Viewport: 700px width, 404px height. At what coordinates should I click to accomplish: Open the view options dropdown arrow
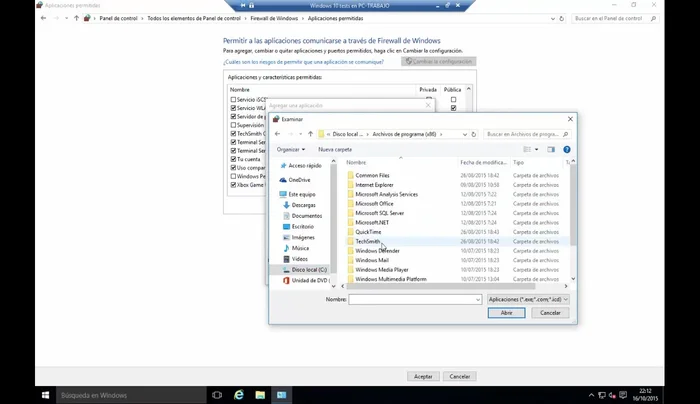click(536, 149)
